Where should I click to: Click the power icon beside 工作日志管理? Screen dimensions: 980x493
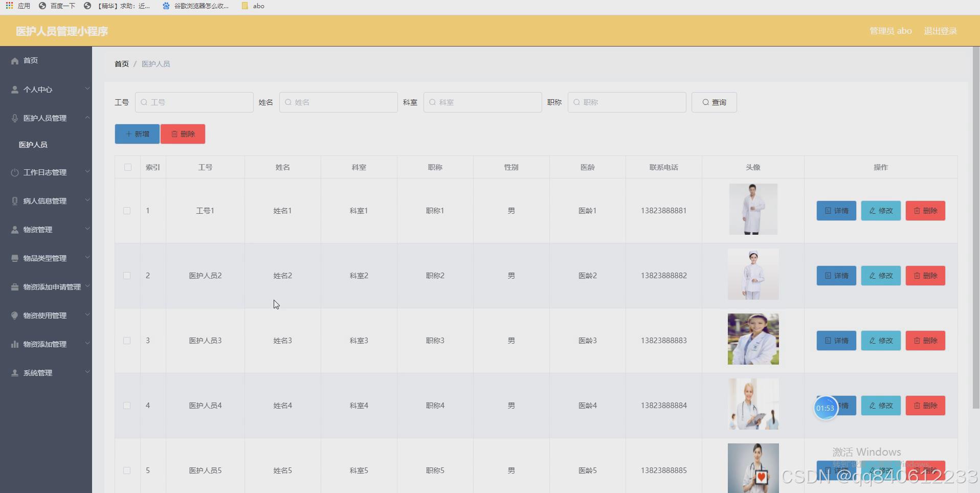coord(15,172)
